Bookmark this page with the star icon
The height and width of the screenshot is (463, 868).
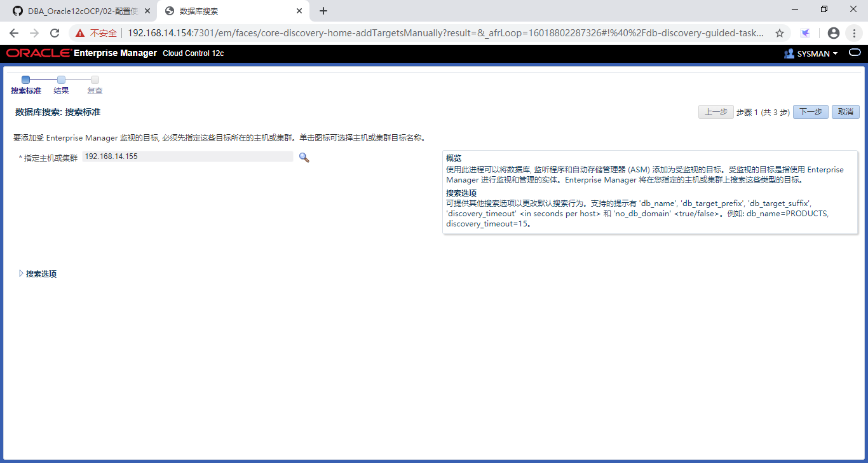(x=779, y=33)
